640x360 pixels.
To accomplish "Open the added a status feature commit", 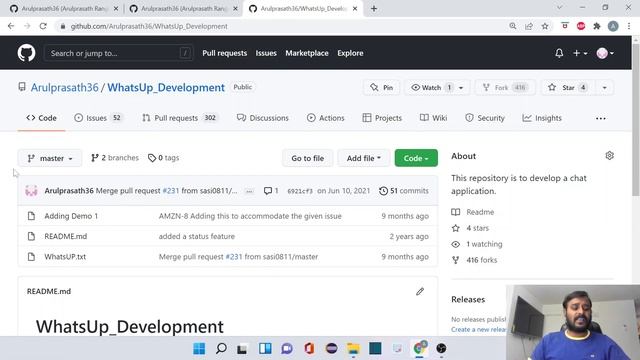I will tap(197, 236).
